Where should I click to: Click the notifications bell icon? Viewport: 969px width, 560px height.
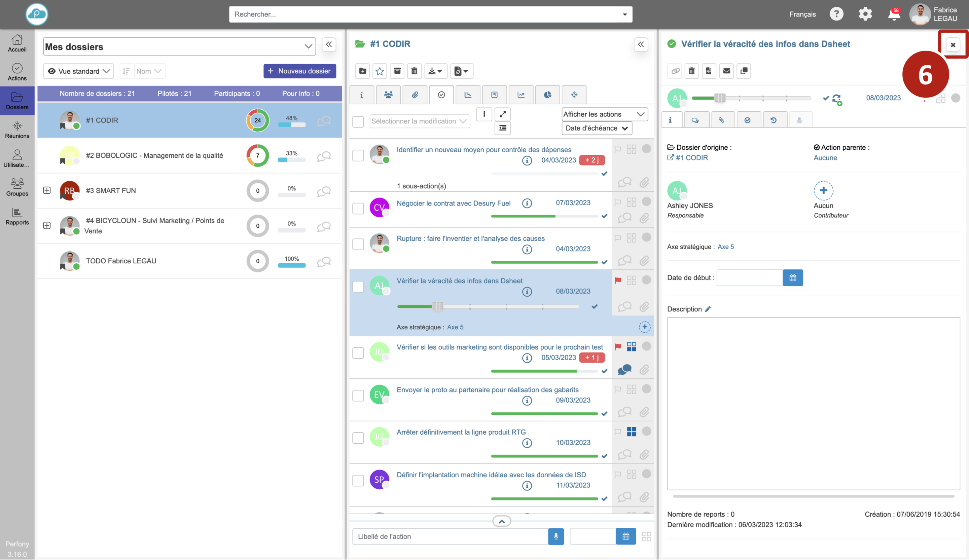coord(893,14)
